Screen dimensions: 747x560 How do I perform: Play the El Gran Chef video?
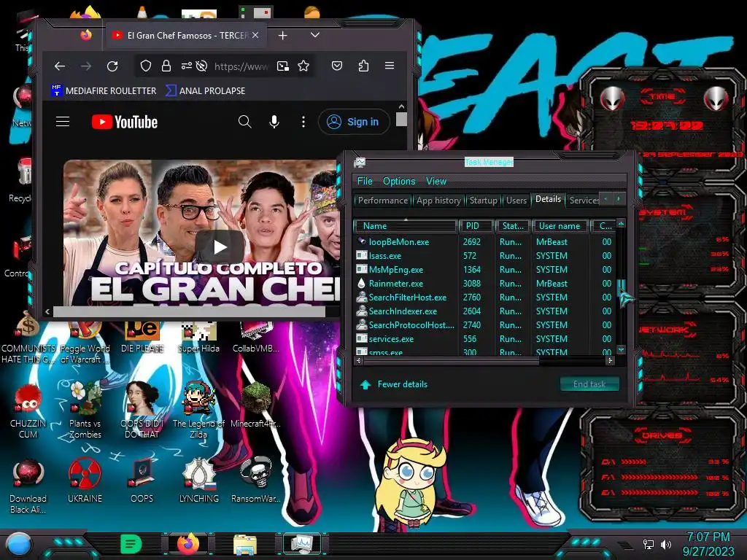pos(219,246)
